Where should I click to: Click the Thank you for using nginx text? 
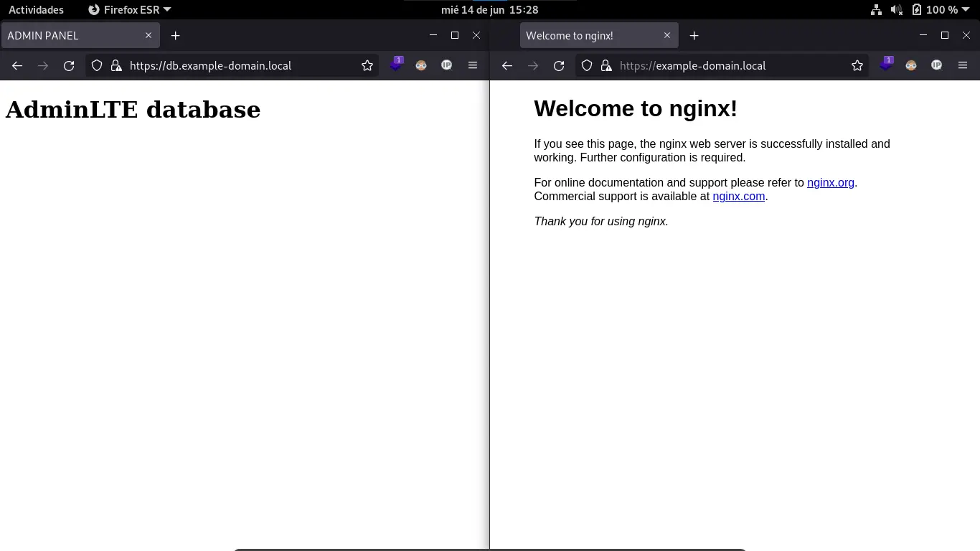tap(601, 221)
